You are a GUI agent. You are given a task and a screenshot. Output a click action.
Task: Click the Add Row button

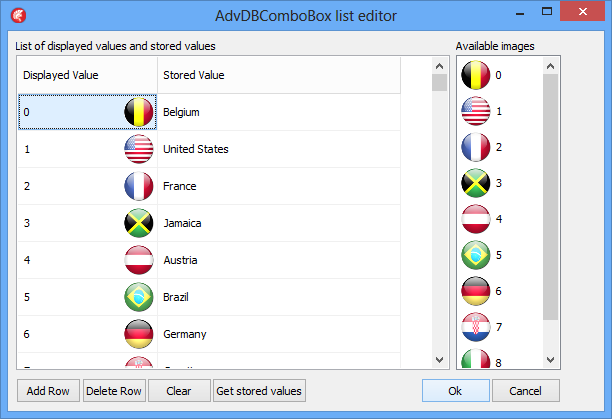click(48, 391)
